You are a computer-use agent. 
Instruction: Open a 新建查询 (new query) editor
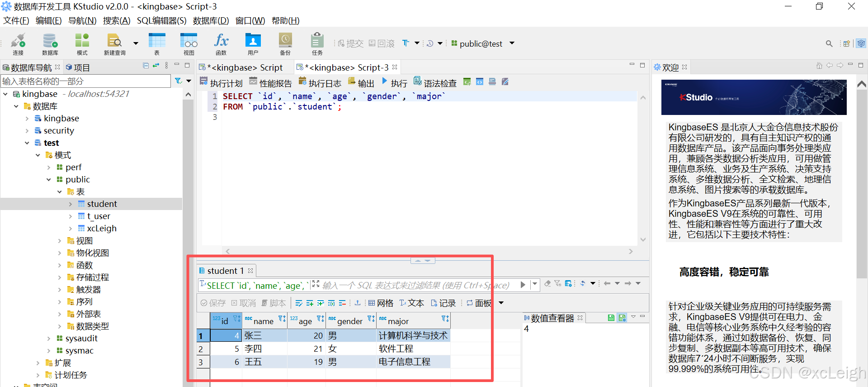115,44
